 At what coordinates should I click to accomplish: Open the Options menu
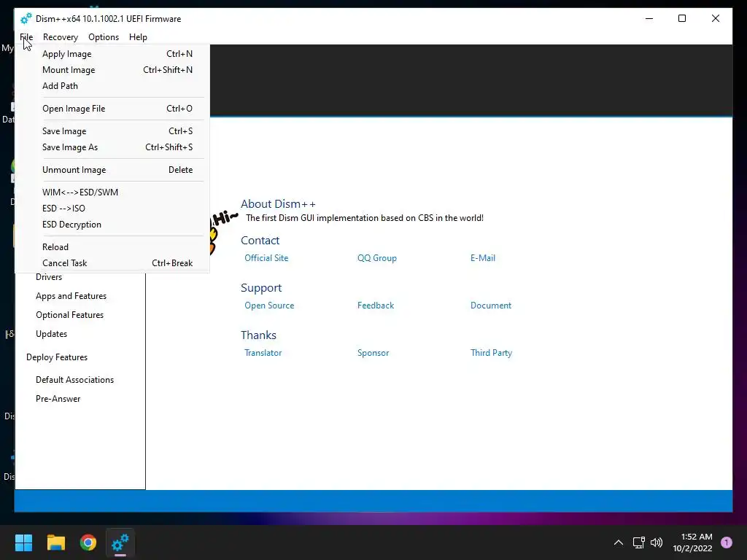104,37
